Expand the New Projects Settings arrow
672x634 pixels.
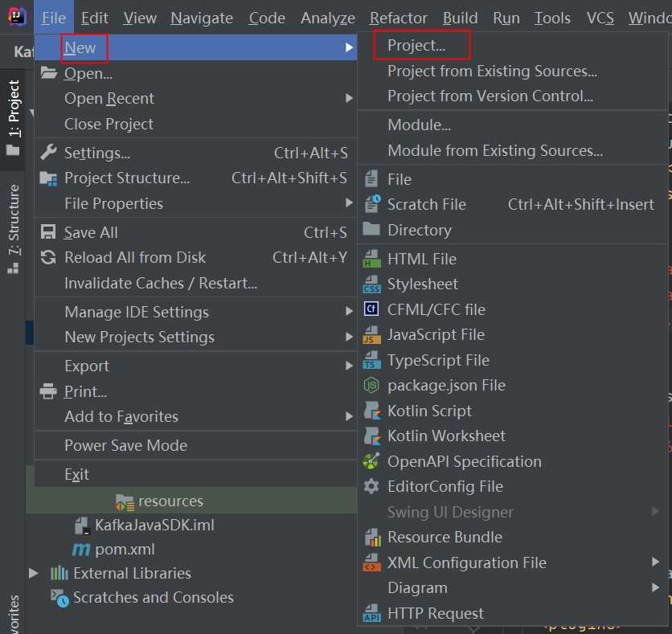tap(350, 337)
